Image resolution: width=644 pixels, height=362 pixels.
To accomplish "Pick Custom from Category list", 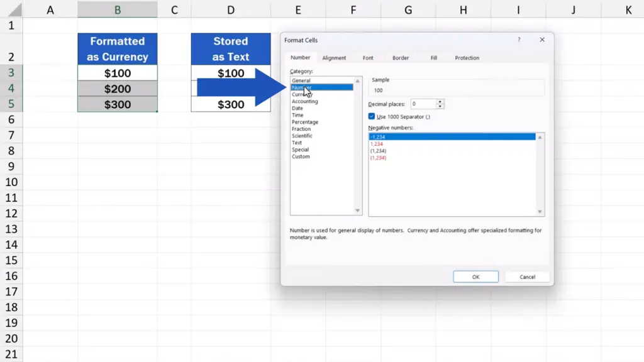I will click(301, 157).
